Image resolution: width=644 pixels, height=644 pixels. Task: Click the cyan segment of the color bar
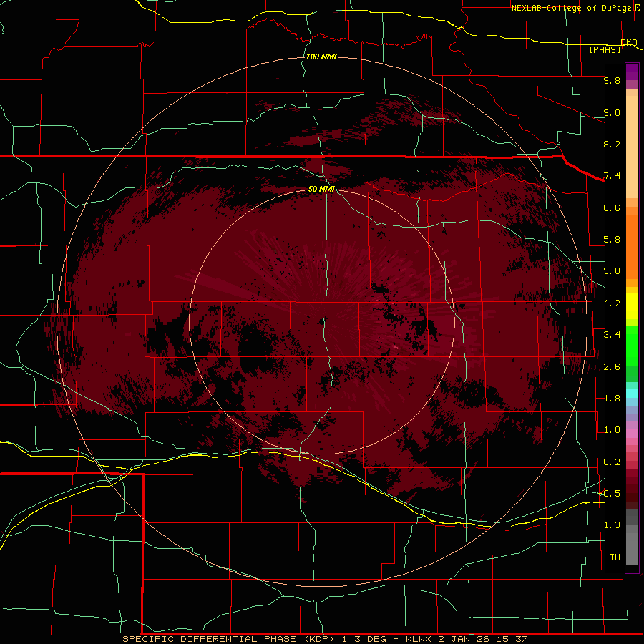point(632,394)
